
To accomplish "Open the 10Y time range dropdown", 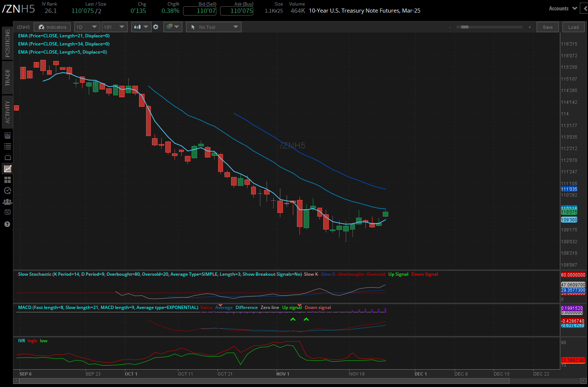I will pos(115,27).
